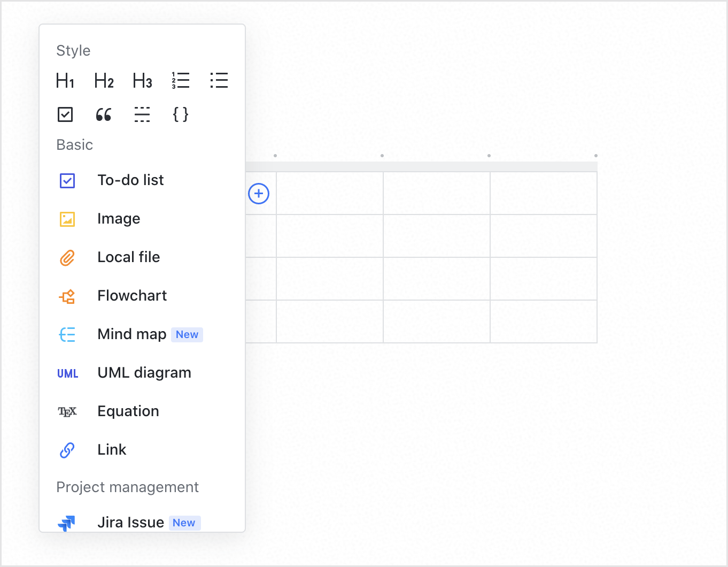This screenshot has width=728, height=567.
Task: Insert a Flowchart
Action: (132, 296)
